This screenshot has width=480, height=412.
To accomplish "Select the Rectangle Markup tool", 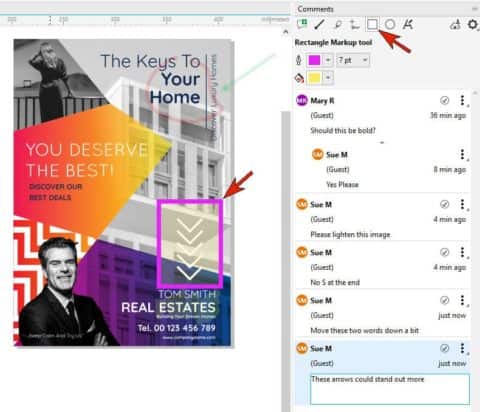I will tap(372, 24).
